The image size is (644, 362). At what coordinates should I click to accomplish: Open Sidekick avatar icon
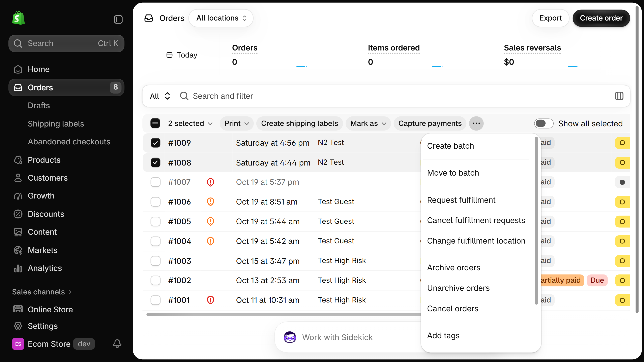coord(290,337)
